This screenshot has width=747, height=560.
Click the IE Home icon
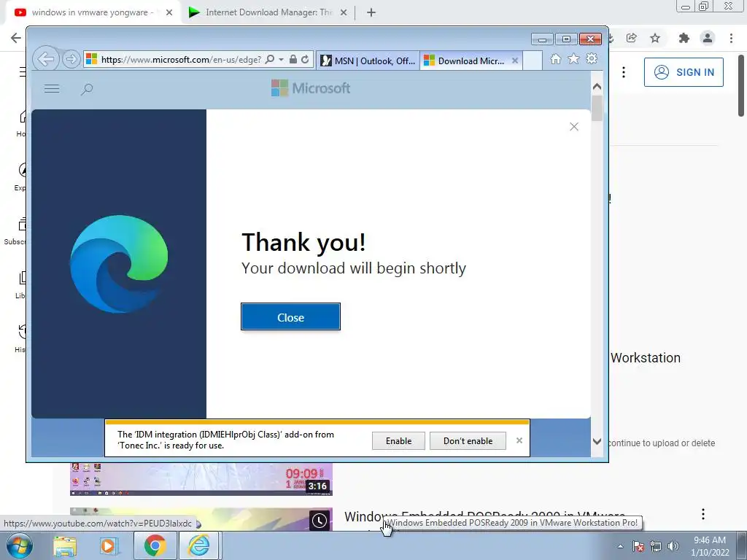[555, 59]
